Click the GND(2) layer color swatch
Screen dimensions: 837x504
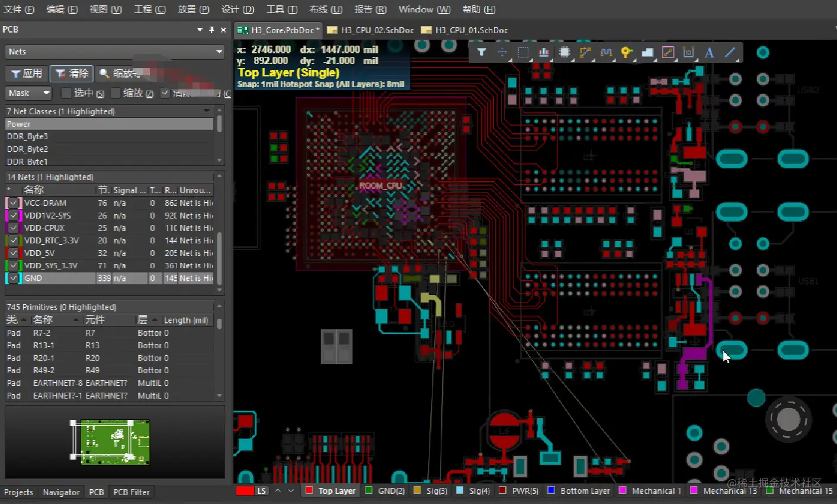pyautogui.click(x=369, y=490)
